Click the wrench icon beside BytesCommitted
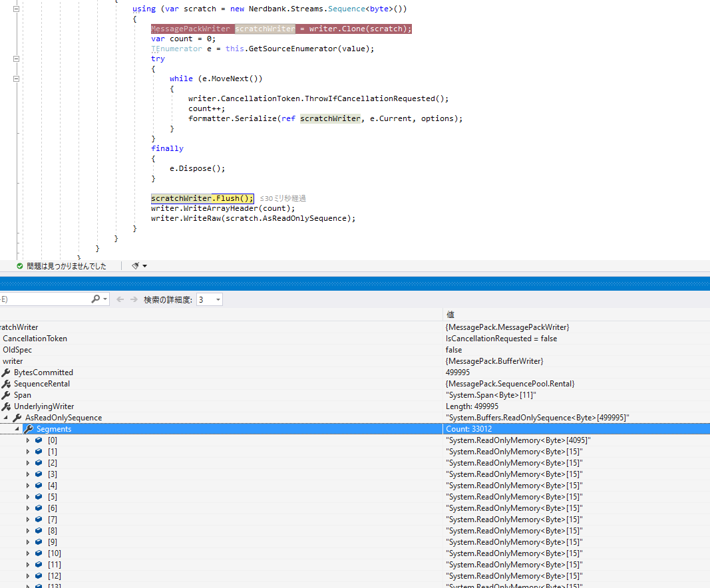 point(7,372)
